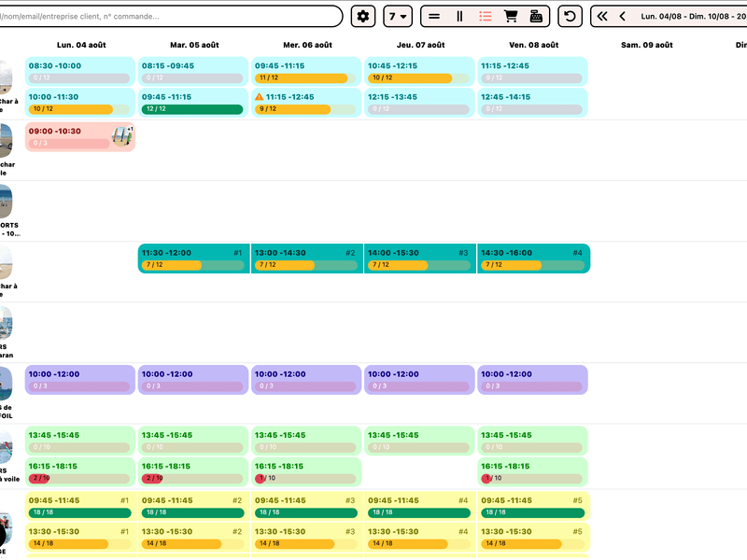Open the settings gear icon

pyautogui.click(x=363, y=16)
